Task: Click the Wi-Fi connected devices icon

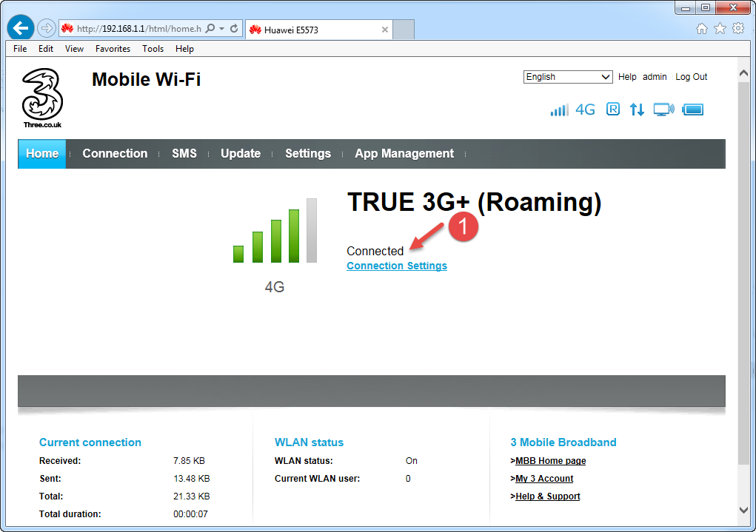Action: point(664,110)
